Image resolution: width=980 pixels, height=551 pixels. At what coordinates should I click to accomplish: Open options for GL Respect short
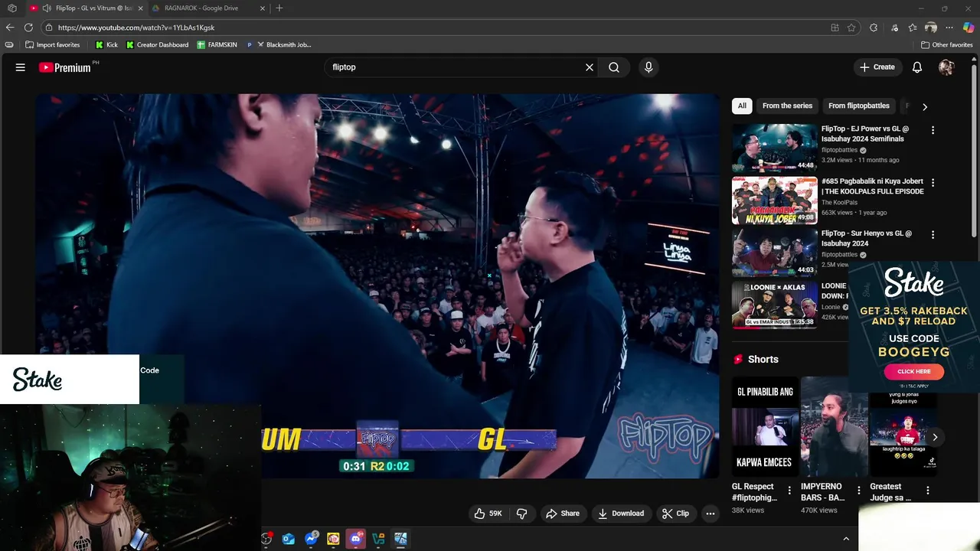tap(789, 491)
